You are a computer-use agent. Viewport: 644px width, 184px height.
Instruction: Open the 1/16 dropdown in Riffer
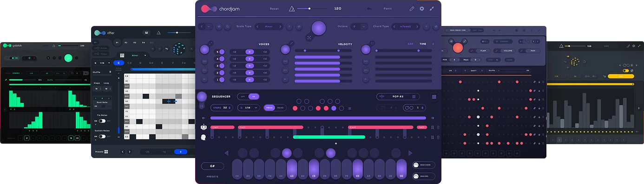pyautogui.click(x=103, y=63)
